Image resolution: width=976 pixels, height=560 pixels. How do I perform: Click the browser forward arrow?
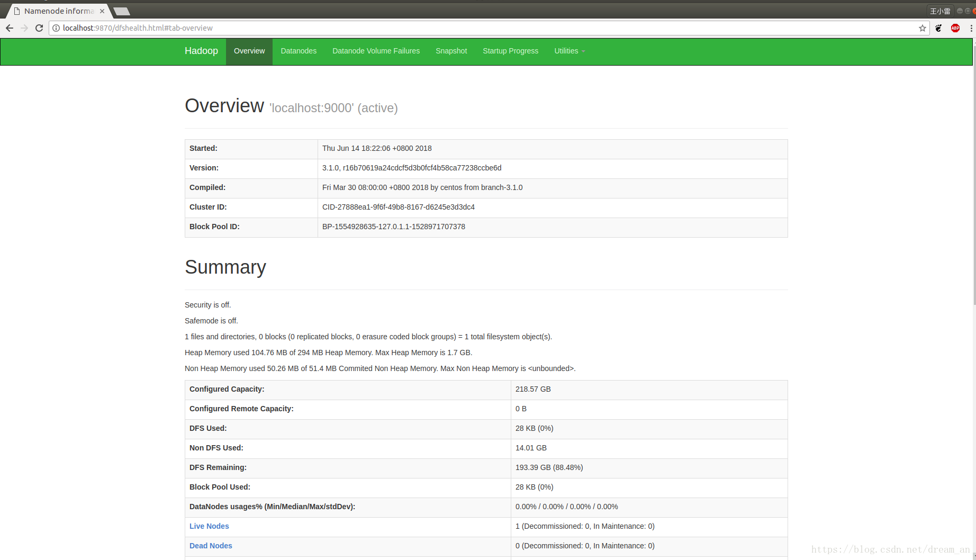24,28
